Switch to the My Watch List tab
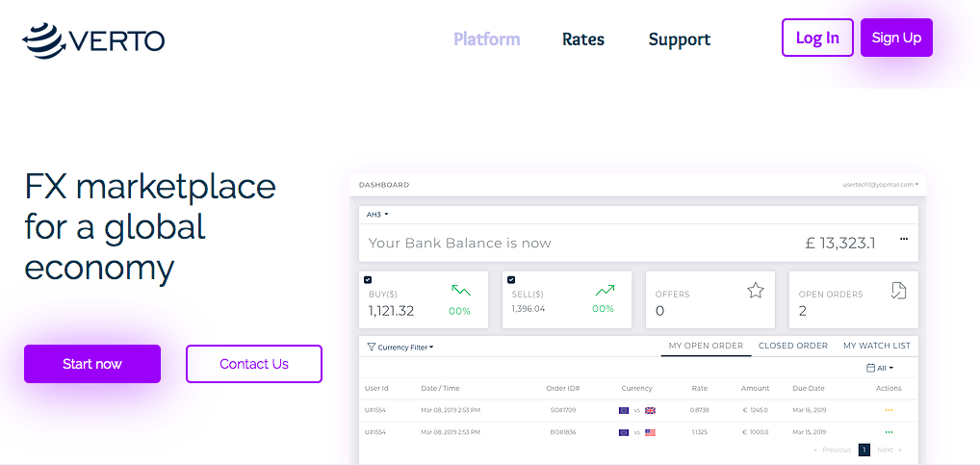This screenshot has width=980, height=465. pyautogui.click(x=876, y=346)
